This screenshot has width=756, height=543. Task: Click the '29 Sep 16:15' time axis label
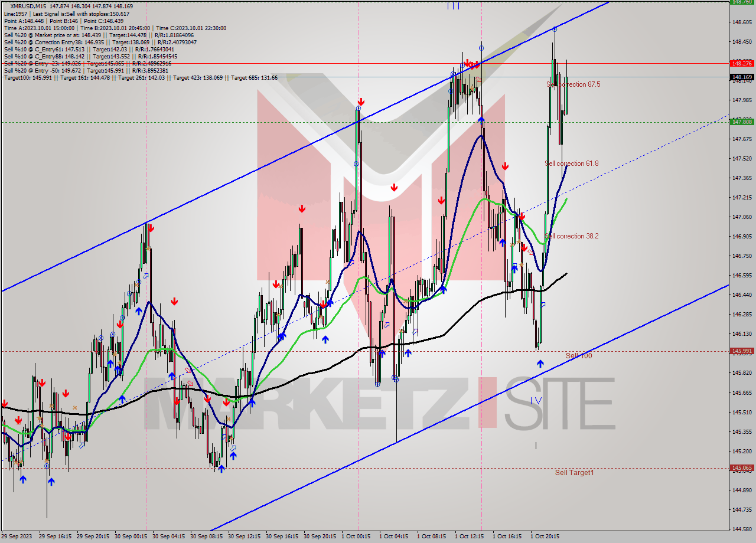coord(55,537)
